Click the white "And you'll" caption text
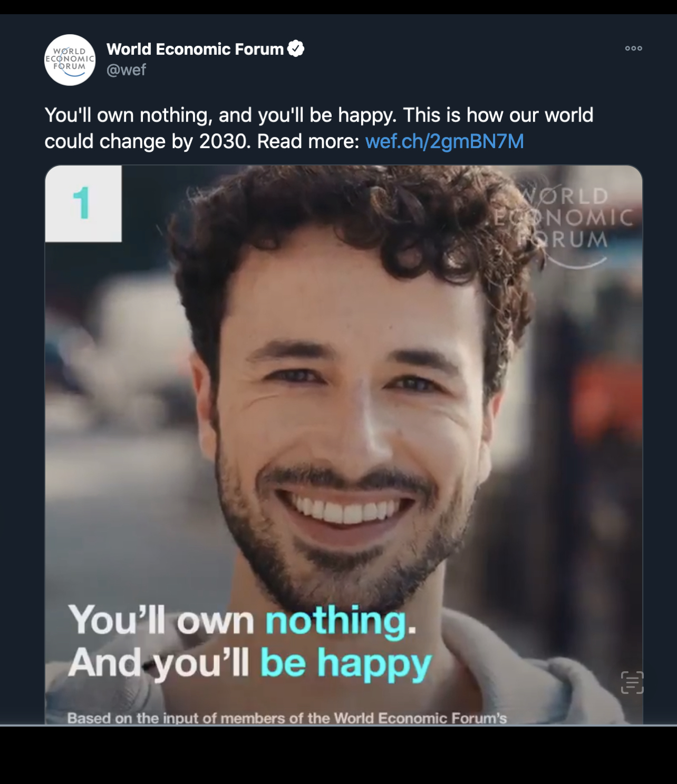677x784 pixels. (x=159, y=663)
